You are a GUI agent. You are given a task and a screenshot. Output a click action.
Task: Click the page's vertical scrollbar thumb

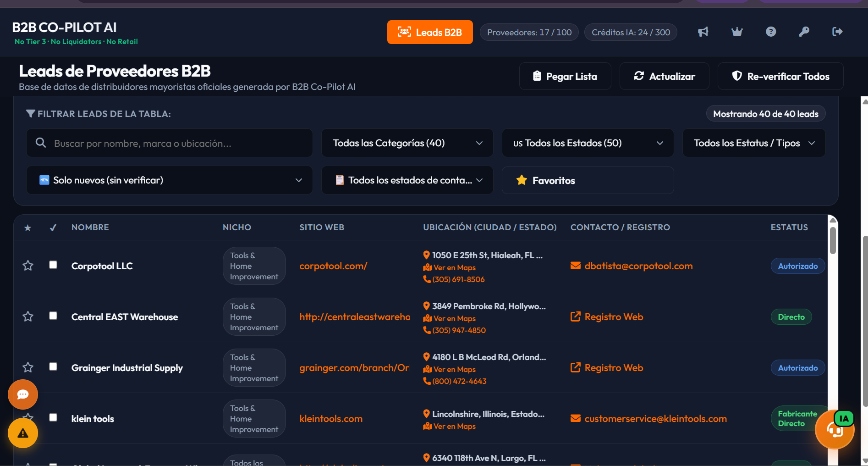tap(865, 321)
